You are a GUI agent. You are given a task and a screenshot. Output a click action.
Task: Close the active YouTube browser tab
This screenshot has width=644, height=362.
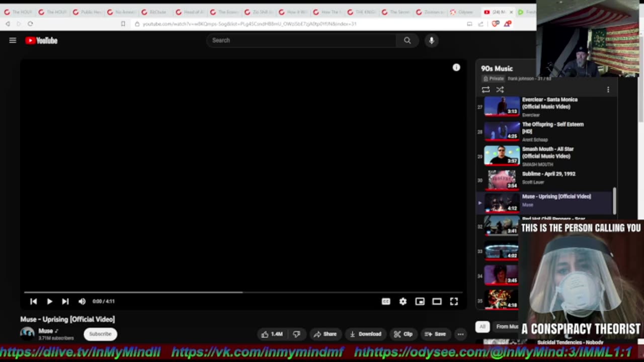pyautogui.click(x=511, y=12)
